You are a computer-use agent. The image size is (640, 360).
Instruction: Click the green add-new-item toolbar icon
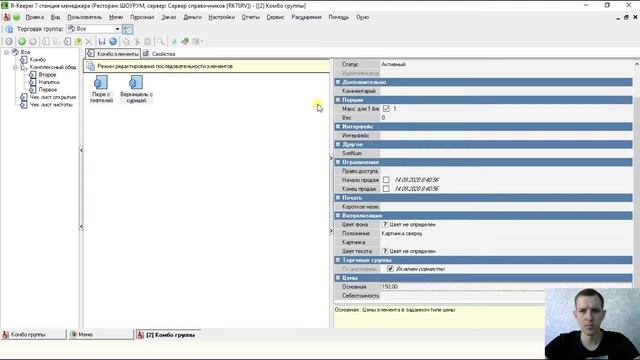tap(22, 41)
